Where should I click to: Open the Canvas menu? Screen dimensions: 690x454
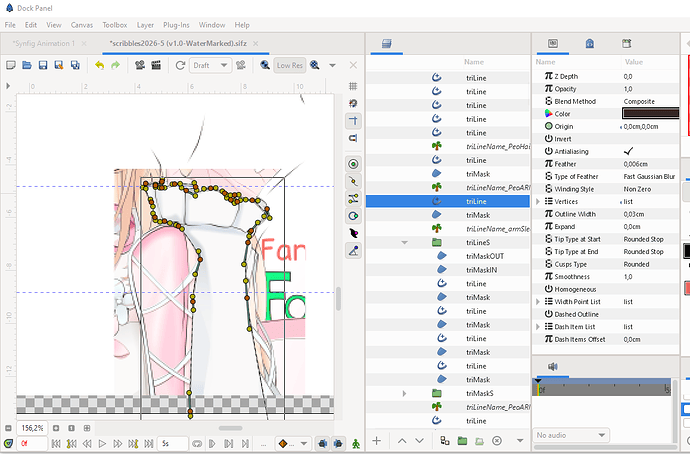[x=82, y=25]
